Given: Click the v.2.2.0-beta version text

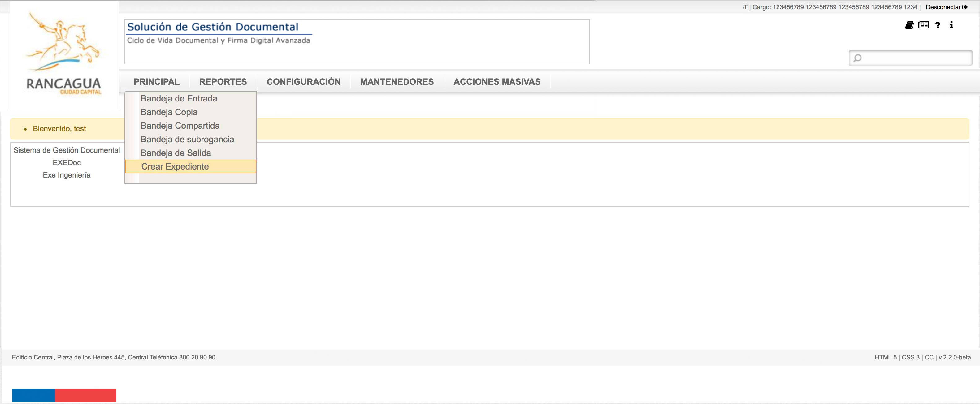Looking at the screenshot, I should pos(955,357).
